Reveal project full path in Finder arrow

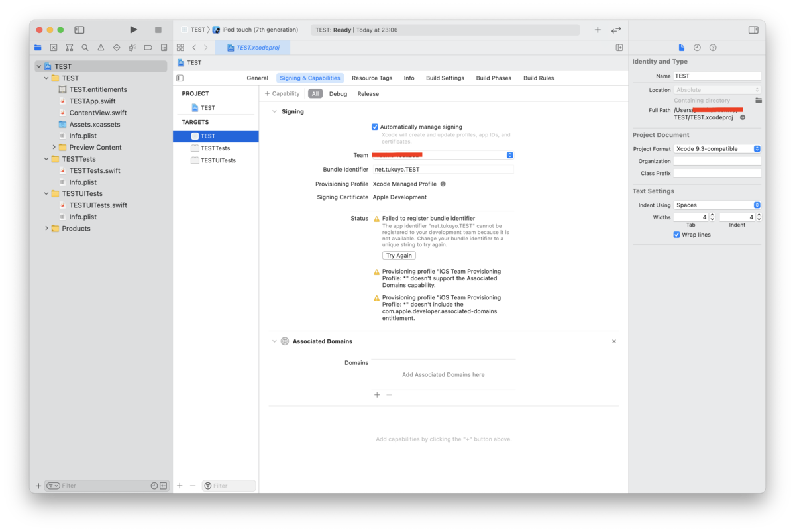tap(743, 117)
